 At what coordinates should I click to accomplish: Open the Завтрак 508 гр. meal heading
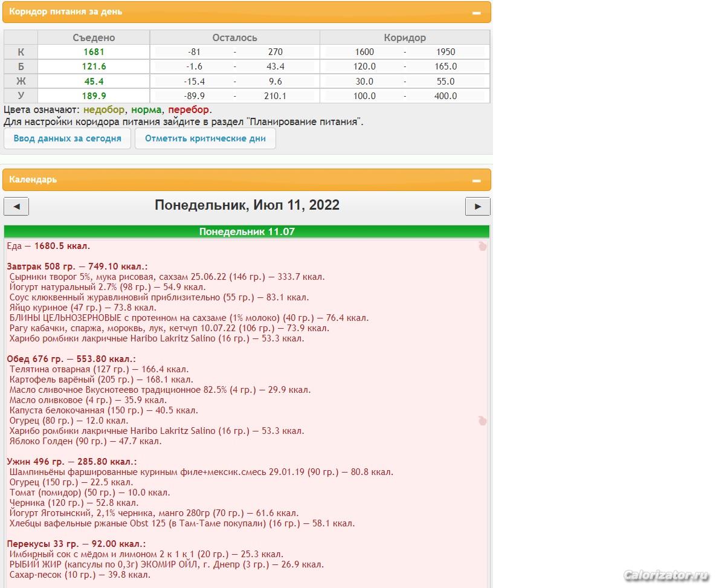(x=77, y=267)
